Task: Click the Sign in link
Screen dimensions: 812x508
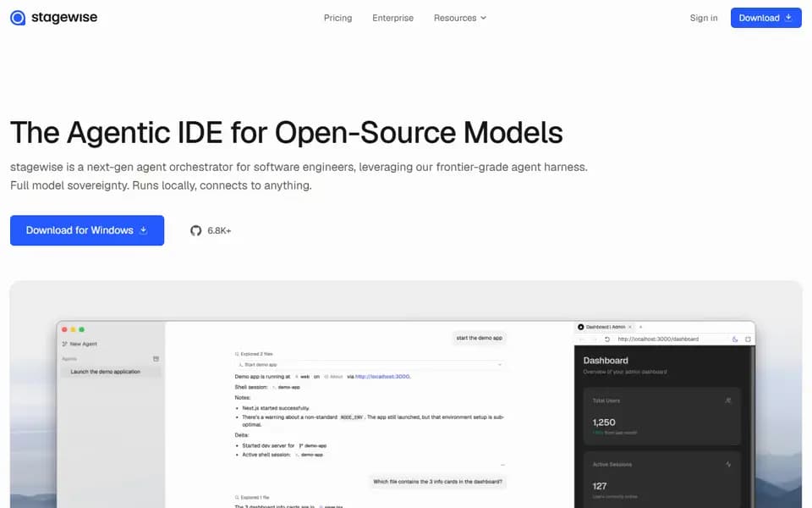Action: point(703,18)
